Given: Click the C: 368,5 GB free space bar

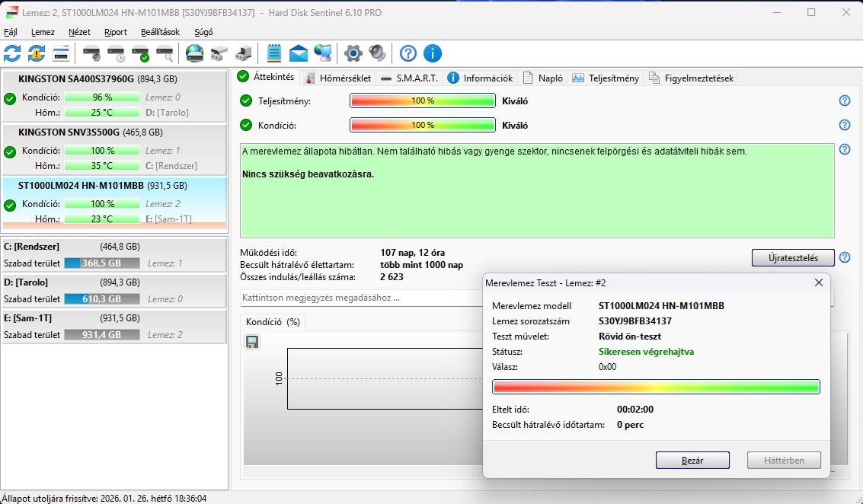Looking at the screenshot, I should 102,263.
